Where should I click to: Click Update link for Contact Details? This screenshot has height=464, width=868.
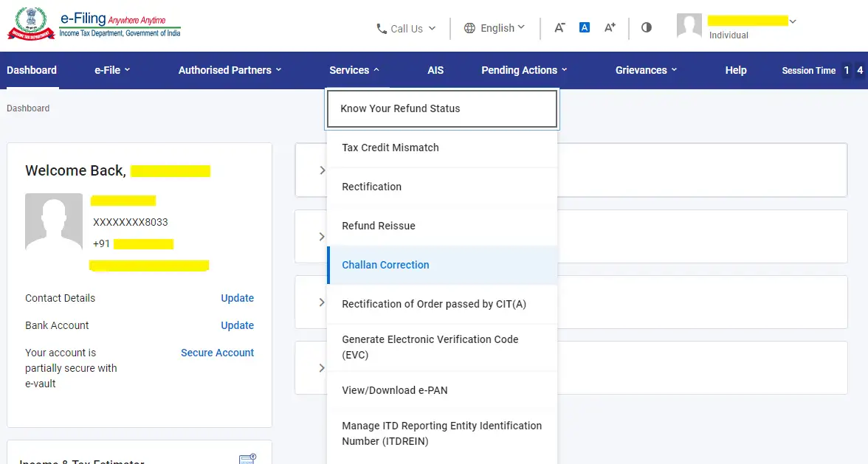pyautogui.click(x=237, y=298)
